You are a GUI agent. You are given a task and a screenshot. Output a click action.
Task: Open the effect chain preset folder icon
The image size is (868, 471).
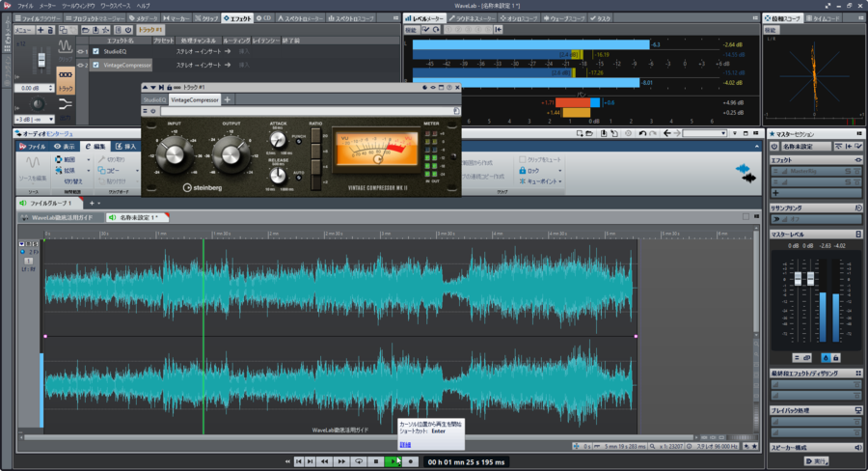(x=85, y=30)
